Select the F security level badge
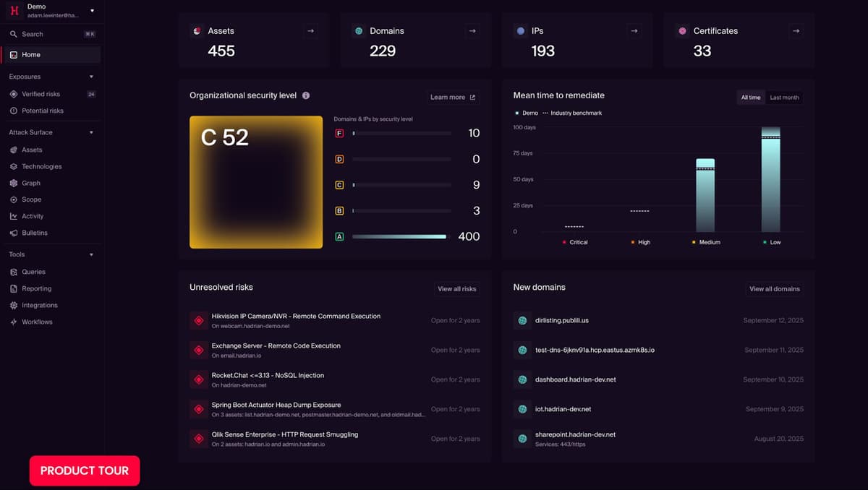868x490 pixels. click(x=339, y=133)
